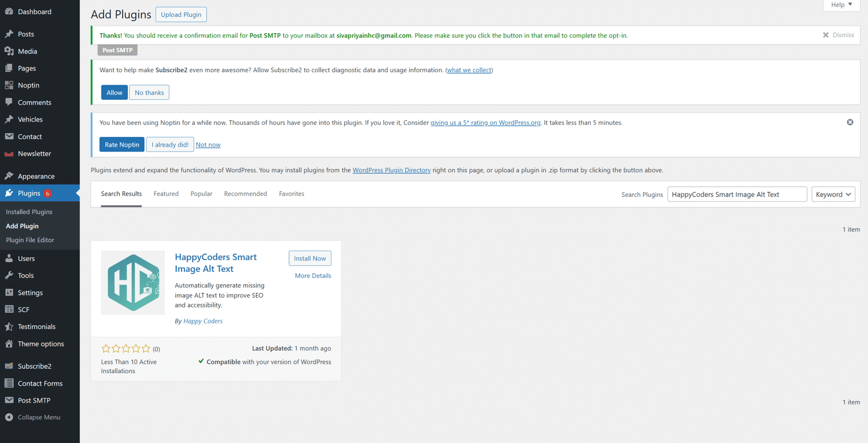
Task: Decline with the No thanks button
Action: [x=149, y=92]
